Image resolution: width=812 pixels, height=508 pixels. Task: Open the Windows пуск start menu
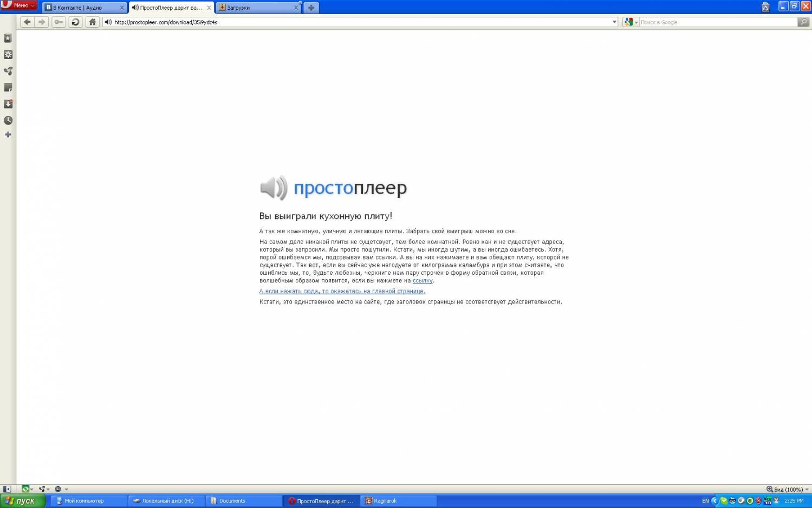point(23,501)
